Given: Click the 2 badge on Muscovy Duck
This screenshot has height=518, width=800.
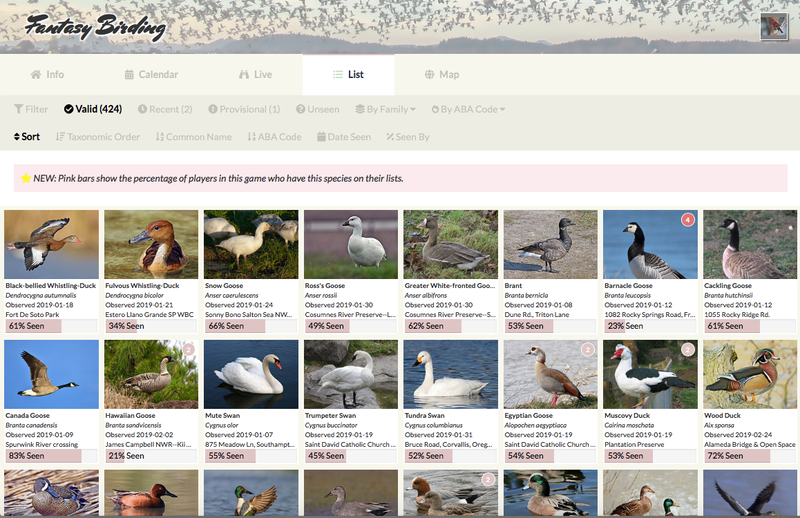Looking at the screenshot, I should pos(688,350).
